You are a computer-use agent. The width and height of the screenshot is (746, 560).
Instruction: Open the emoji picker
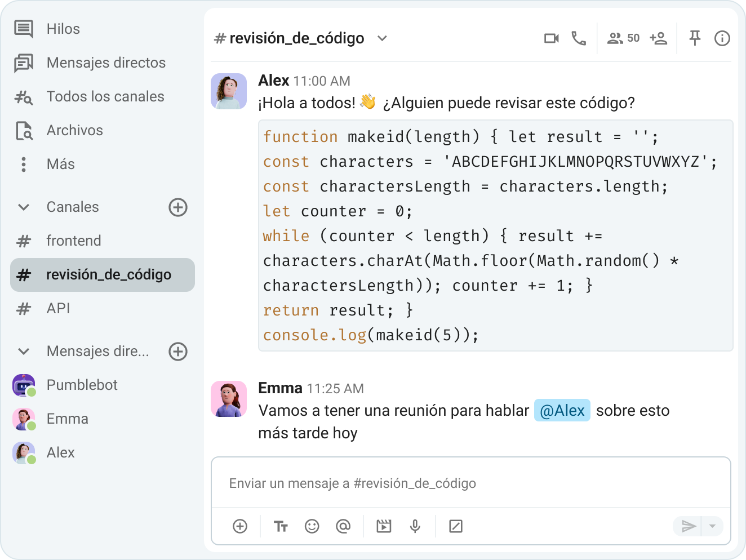(312, 526)
